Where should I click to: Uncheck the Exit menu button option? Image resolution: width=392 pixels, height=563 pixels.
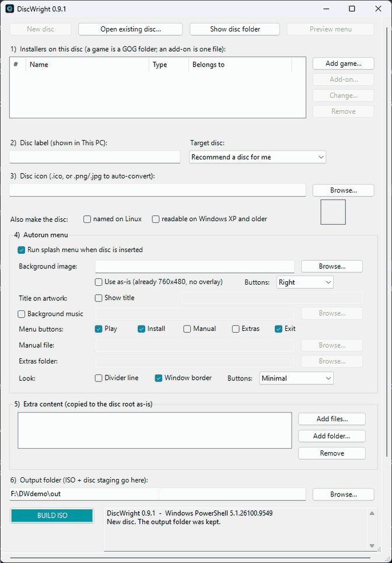pos(285,329)
